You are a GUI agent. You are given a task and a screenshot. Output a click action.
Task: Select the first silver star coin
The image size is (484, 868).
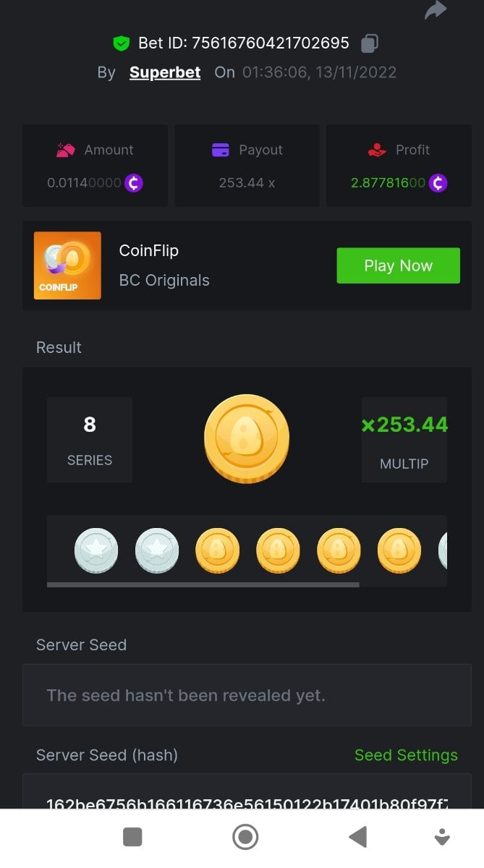96,550
